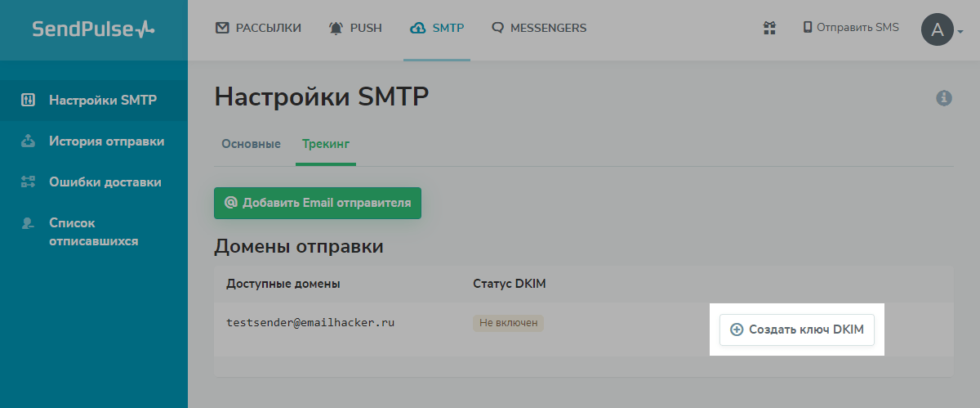Click the Настройки SMTP page title

321,98
